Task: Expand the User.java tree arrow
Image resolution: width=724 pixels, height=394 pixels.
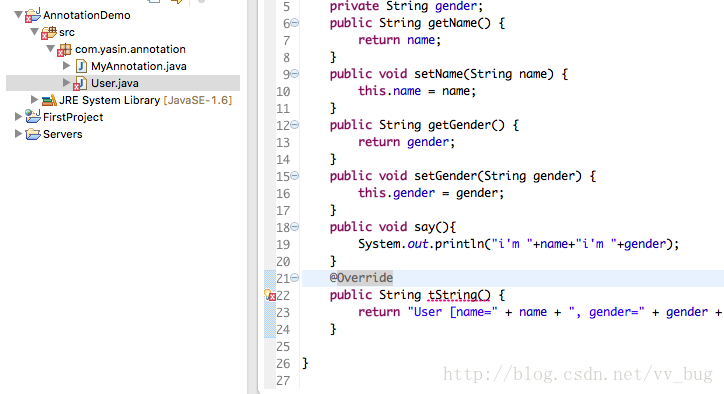Action: [x=66, y=83]
